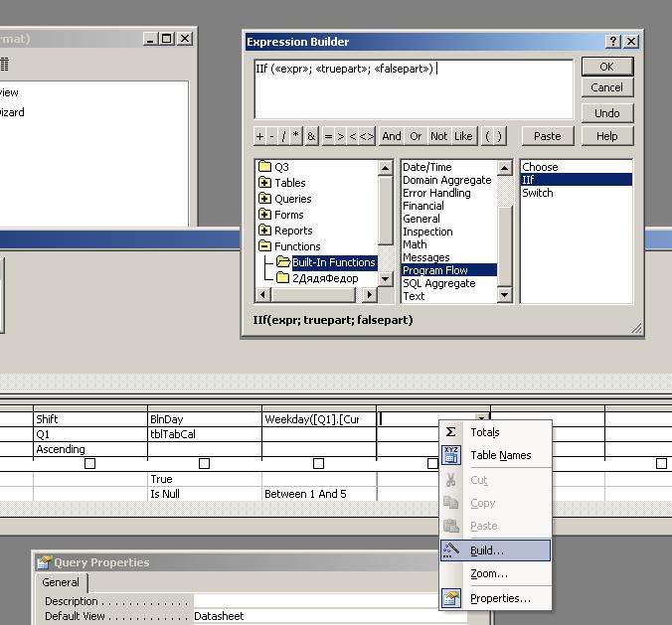This screenshot has height=625, width=672.
Task: Click Paste button in Expression Builder
Action: coord(548,136)
